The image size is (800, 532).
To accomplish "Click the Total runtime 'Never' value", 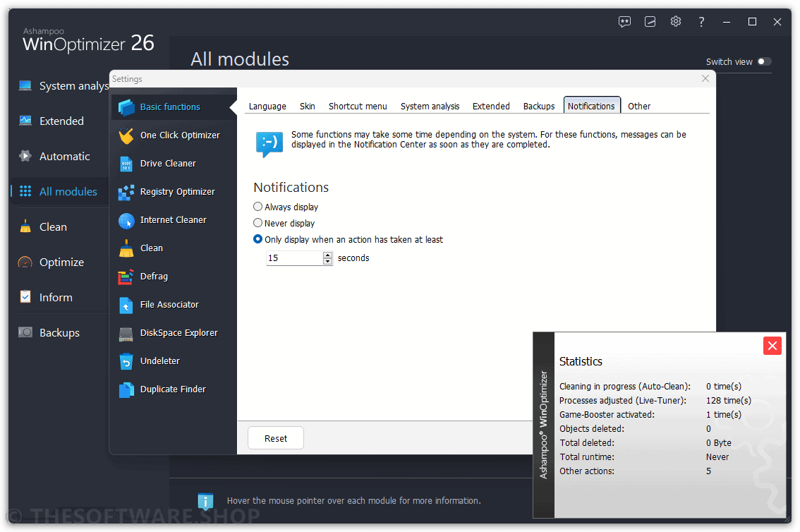I will (x=717, y=457).
